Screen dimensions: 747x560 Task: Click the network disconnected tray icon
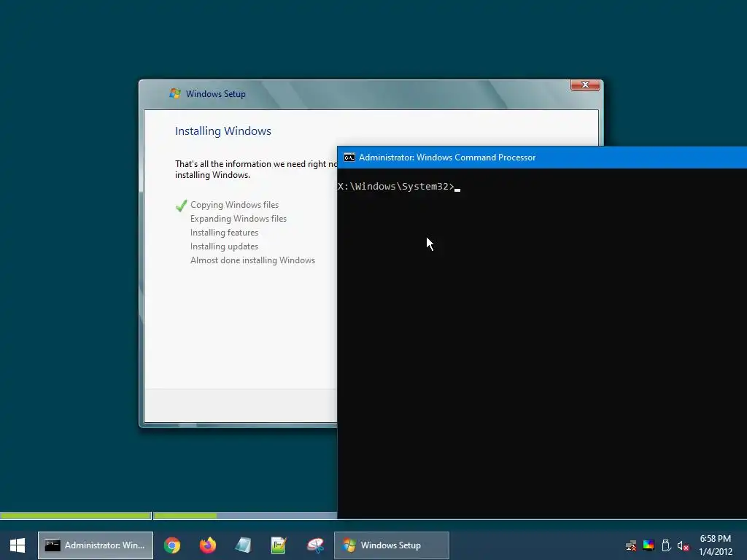tap(631, 545)
